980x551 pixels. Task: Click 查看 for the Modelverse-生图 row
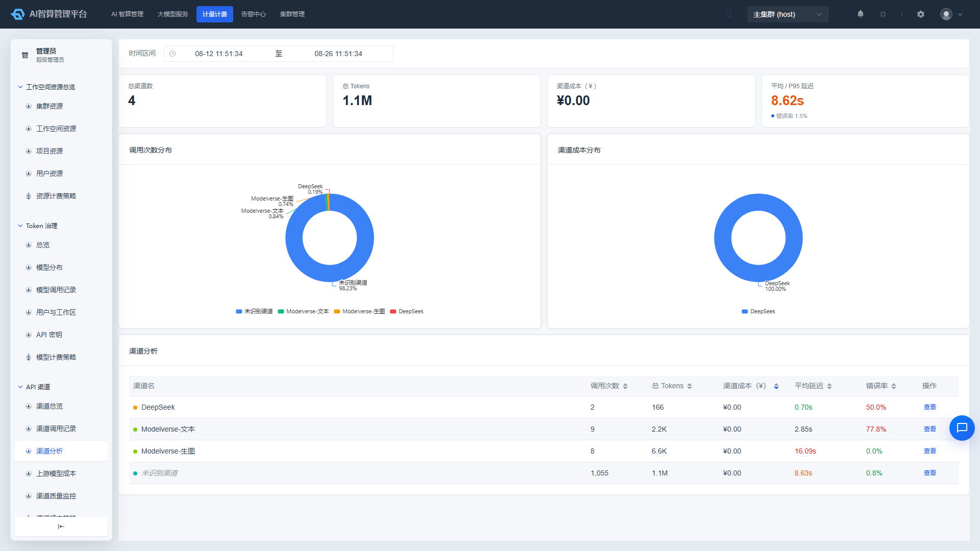[x=930, y=451]
